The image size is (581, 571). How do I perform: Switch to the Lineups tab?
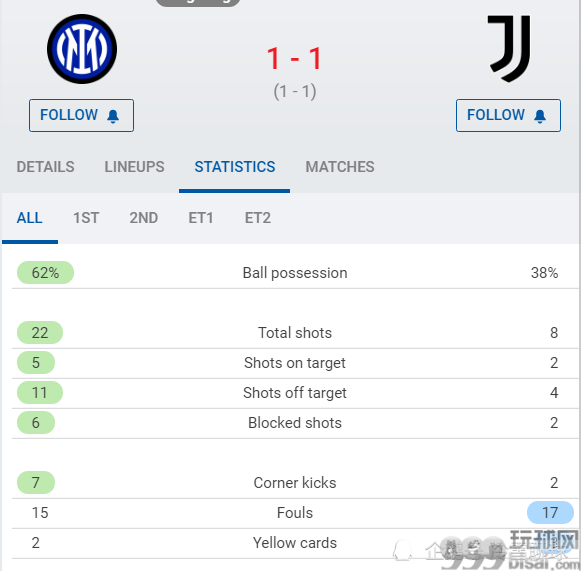point(135,167)
